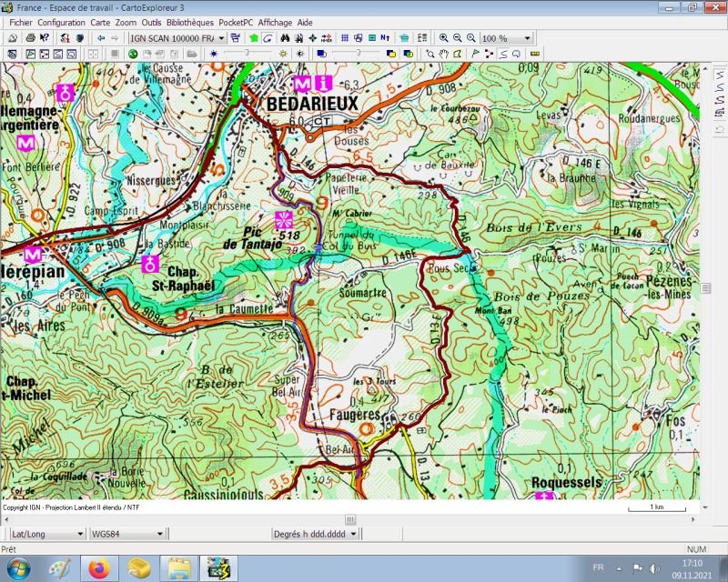Viewport: 728px width, 582px height.
Task: Adjust the layer transparency slider
Action: tap(357, 54)
